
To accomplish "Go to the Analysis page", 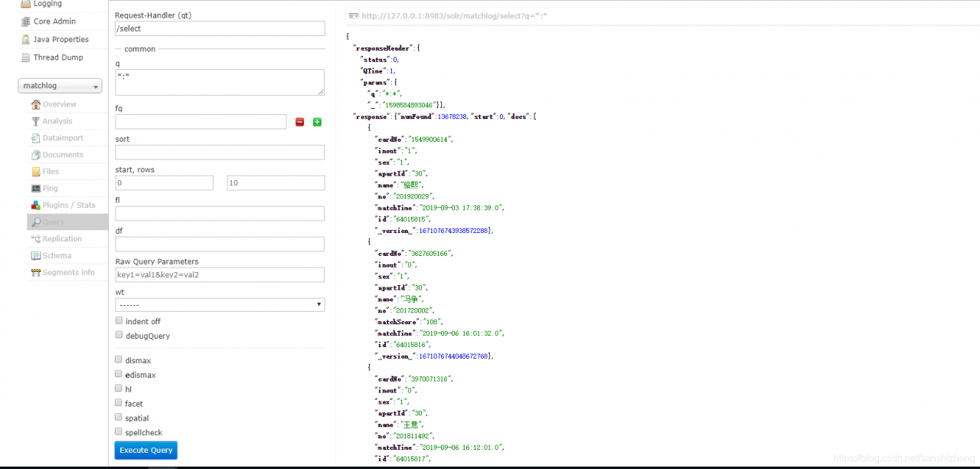I will tap(57, 121).
